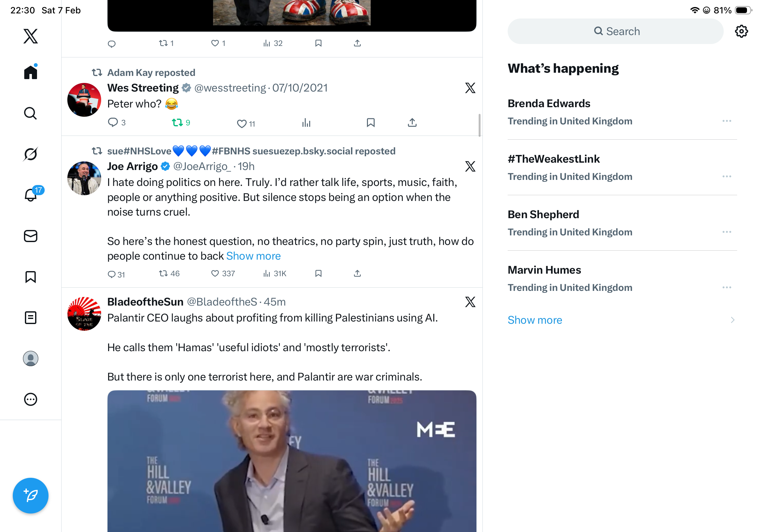Tap the compose new post button
Screen dimensions: 762x532
(x=31, y=496)
